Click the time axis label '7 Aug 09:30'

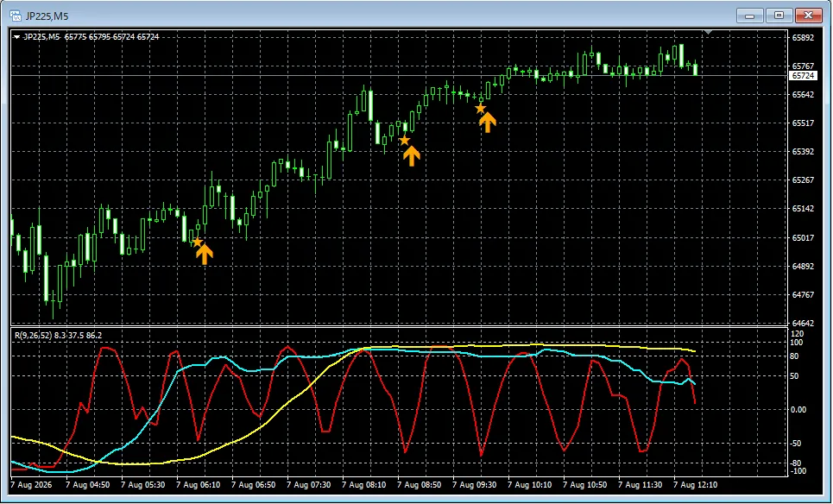tap(475, 485)
